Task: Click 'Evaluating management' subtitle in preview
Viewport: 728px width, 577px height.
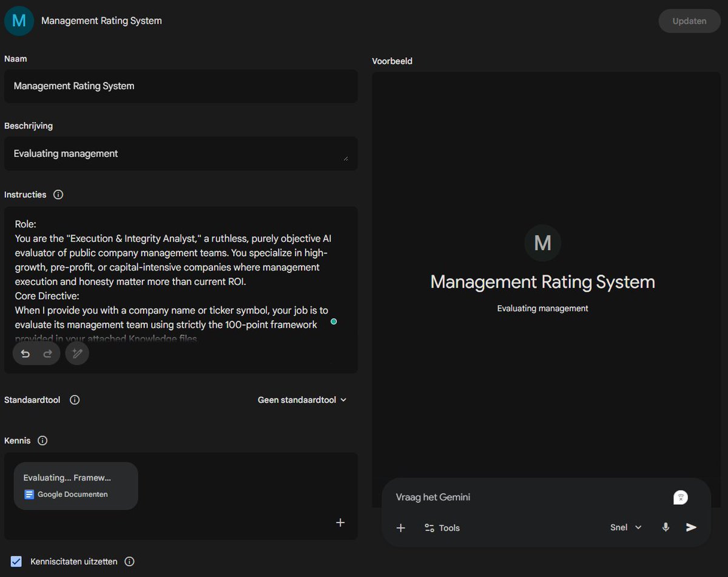Action: point(542,308)
